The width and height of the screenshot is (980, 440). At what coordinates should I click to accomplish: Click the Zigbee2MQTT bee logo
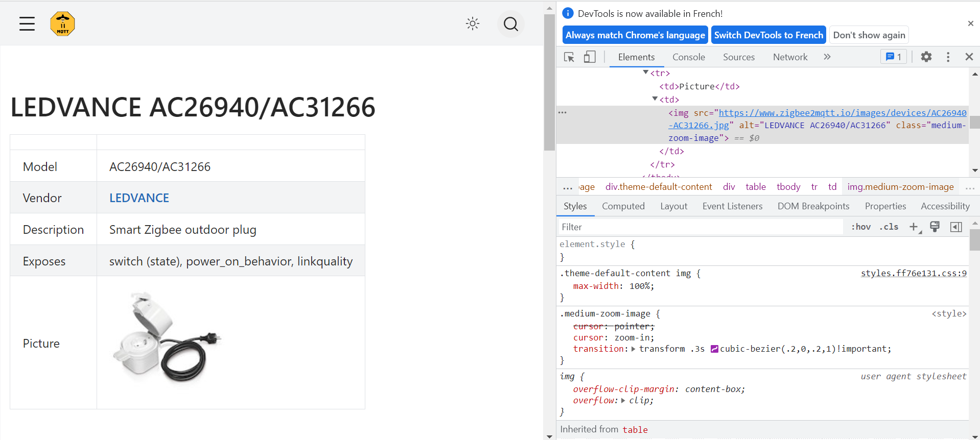point(62,24)
